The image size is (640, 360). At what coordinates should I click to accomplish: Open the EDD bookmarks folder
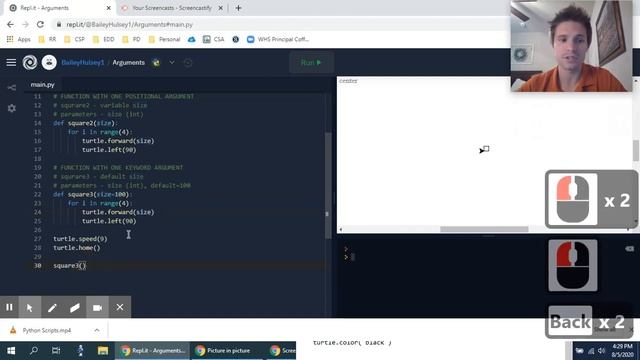(104, 39)
